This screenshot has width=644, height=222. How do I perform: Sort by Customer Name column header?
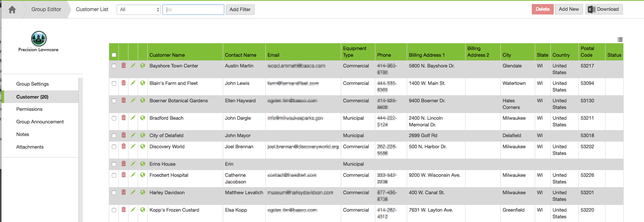click(x=167, y=55)
